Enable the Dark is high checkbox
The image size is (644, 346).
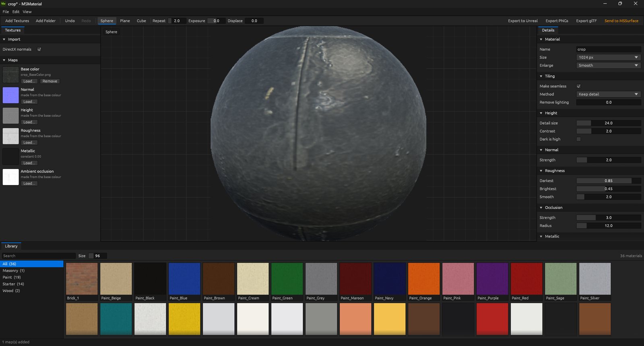click(578, 139)
